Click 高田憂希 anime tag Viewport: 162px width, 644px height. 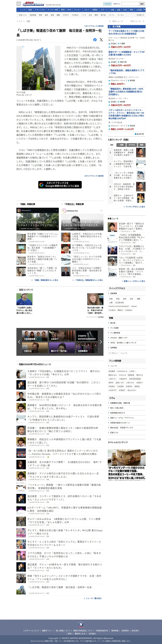click(112, 371)
